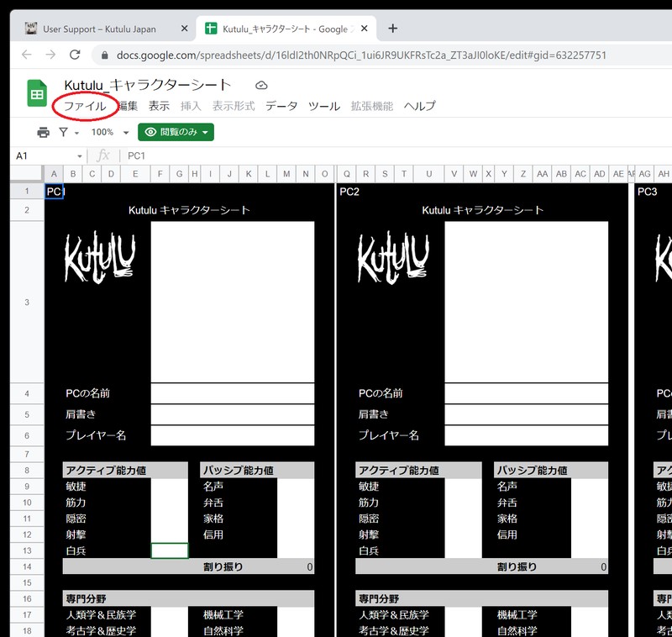This screenshot has width=672, height=637.
Task: Click the PC2 portrait image area
Action: 527,302
